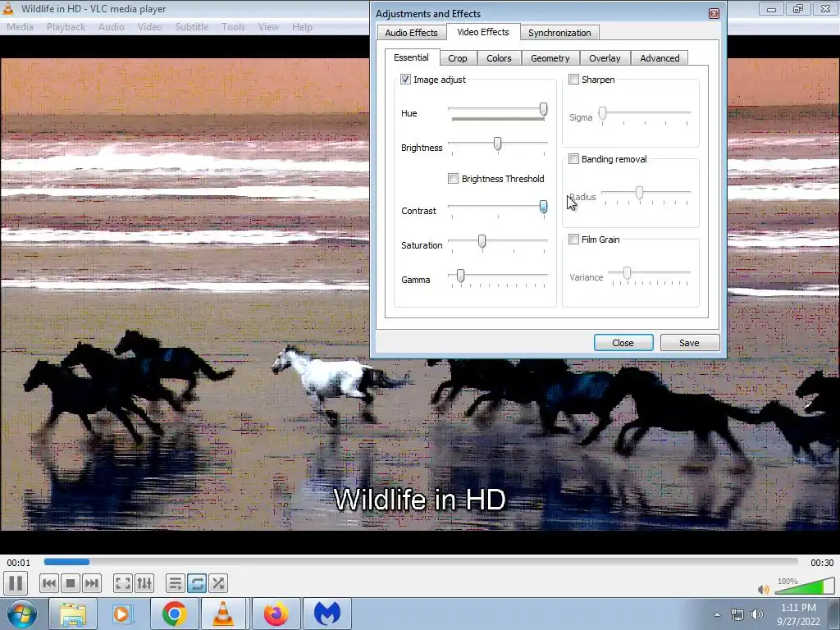Launch Firefox from taskbar
This screenshot has height=630, width=840.
(x=276, y=614)
